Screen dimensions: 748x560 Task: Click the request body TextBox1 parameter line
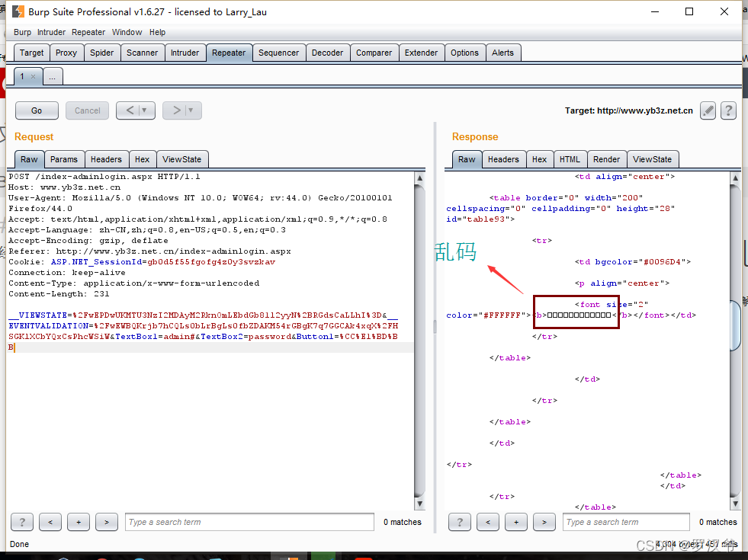pyautogui.click(x=204, y=337)
